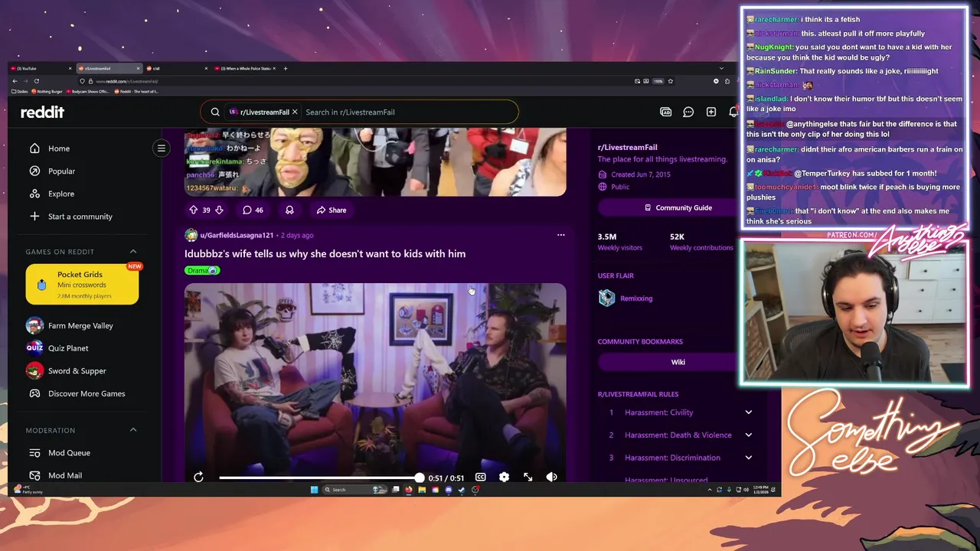Remove the r/LivestreamFail search filter chip
The image size is (980, 551).
(295, 112)
